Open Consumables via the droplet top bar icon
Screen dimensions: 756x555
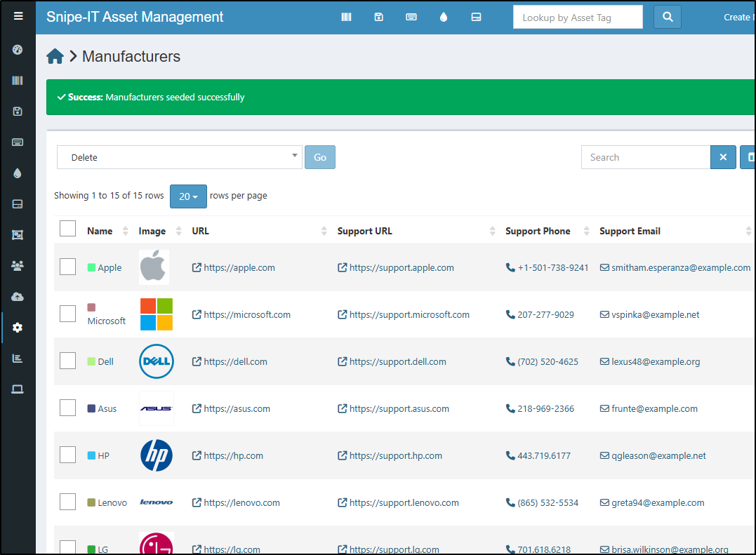click(x=443, y=18)
